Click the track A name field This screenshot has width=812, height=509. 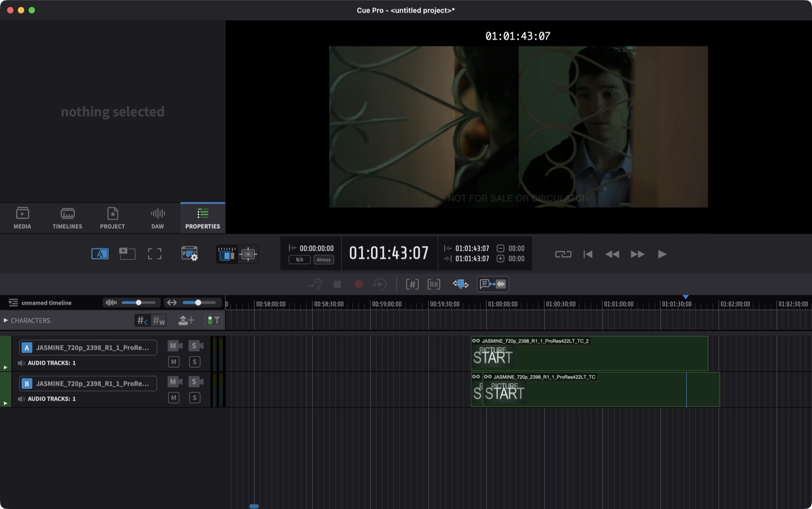(x=88, y=347)
